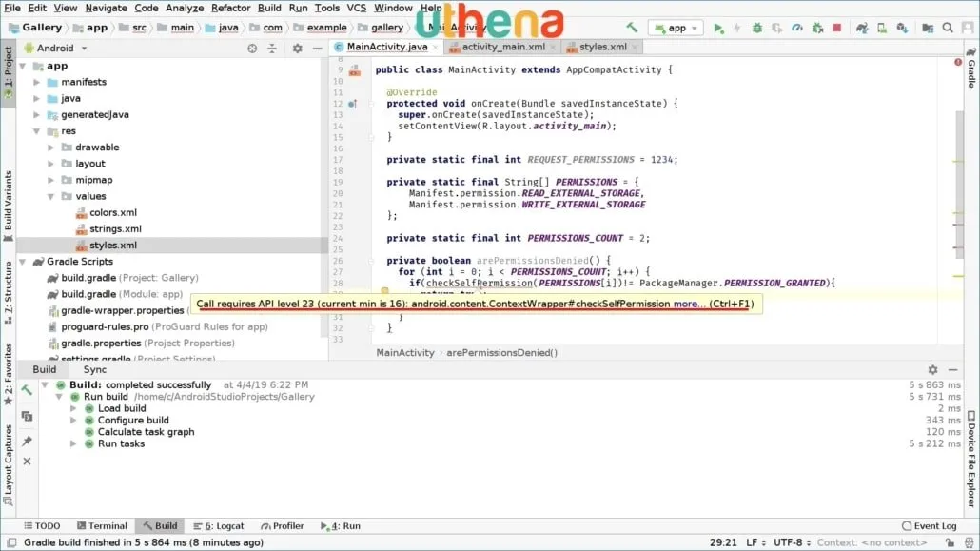The height and width of the screenshot is (551, 980).
Task: Collapse the Gradle Scripts node
Action: pos(23,262)
